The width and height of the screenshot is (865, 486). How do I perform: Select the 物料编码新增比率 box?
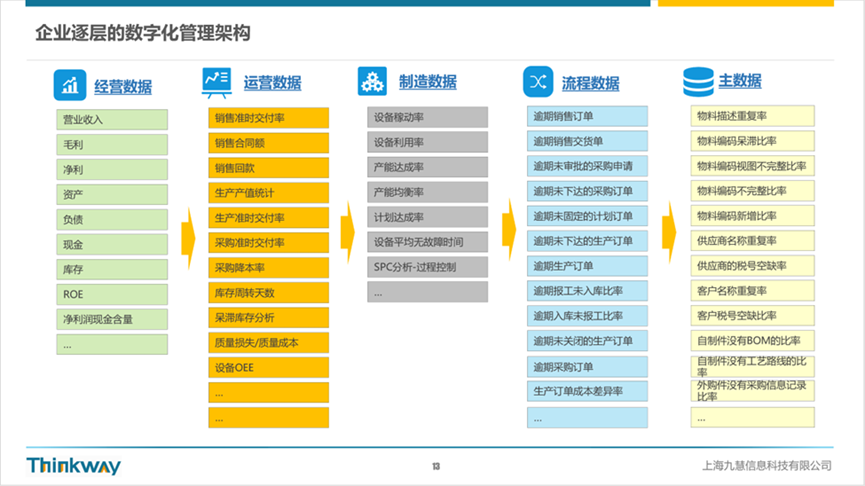pyautogui.click(x=752, y=216)
